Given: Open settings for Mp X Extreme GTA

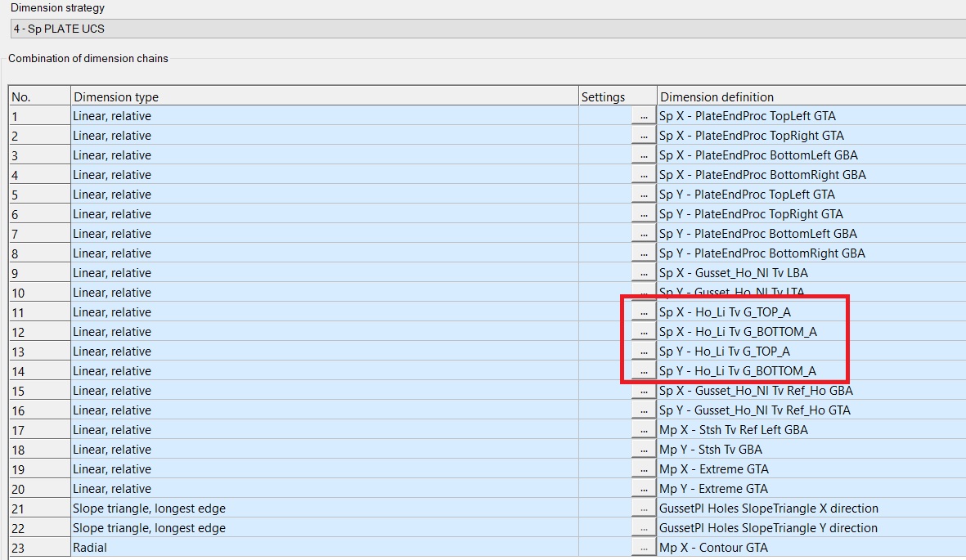Looking at the screenshot, I should click(645, 468).
